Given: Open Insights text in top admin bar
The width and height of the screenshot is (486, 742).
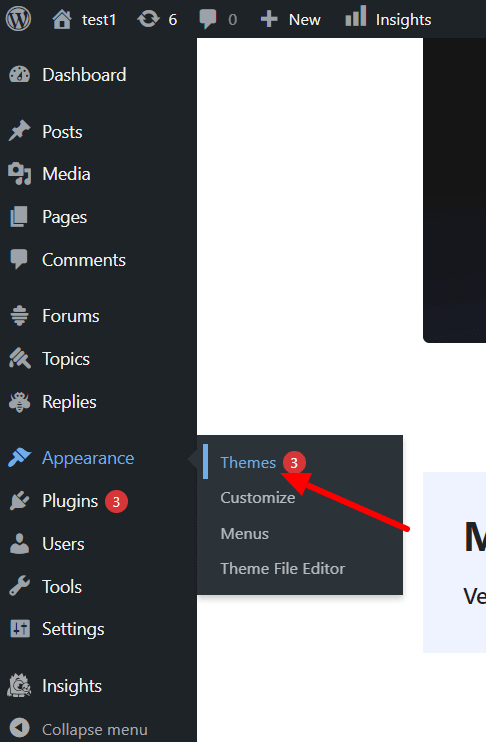Looking at the screenshot, I should pos(404,20).
